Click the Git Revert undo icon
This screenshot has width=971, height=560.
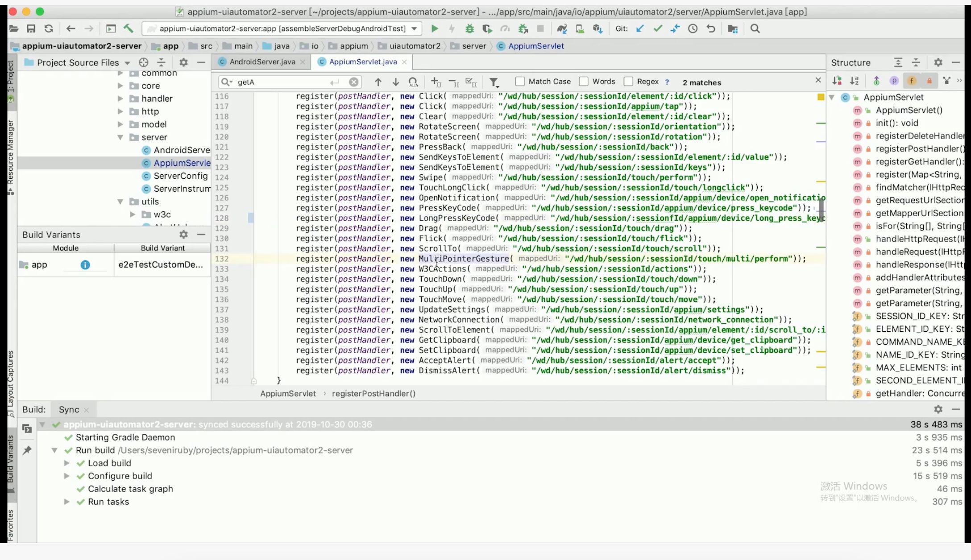[711, 29]
